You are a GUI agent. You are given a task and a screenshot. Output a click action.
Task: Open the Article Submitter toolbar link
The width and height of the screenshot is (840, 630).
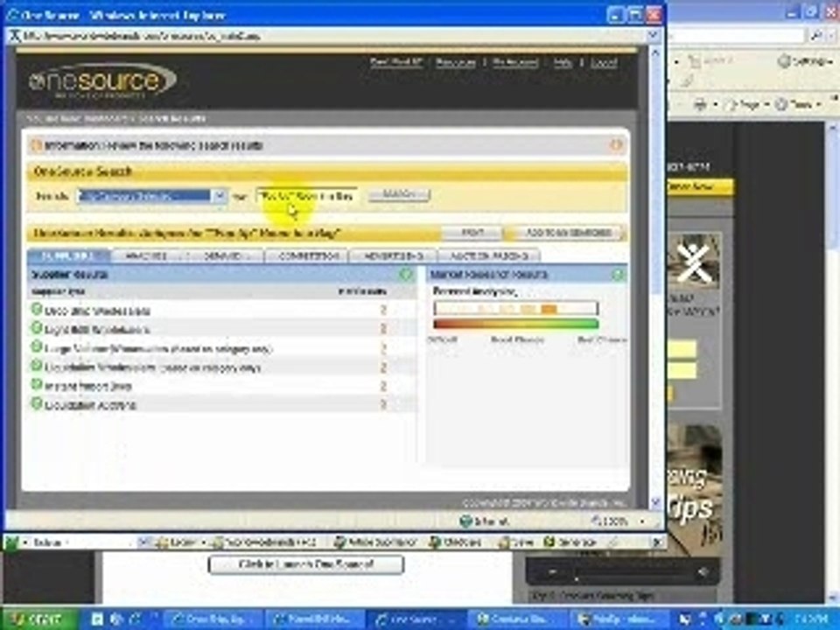click(x=375, y=542)
